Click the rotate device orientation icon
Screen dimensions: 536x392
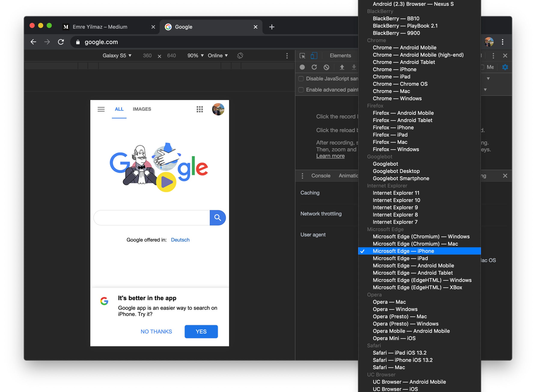(x=240, y=56)
